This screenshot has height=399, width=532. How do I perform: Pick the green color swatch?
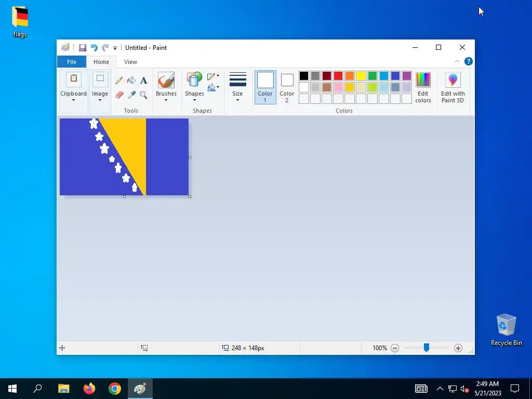click(x=373, y=76)
